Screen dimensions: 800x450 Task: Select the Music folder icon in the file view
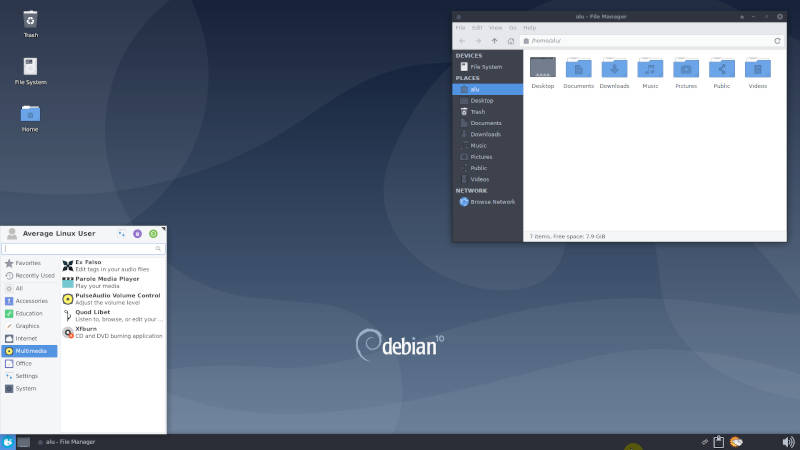click(650, 67)
